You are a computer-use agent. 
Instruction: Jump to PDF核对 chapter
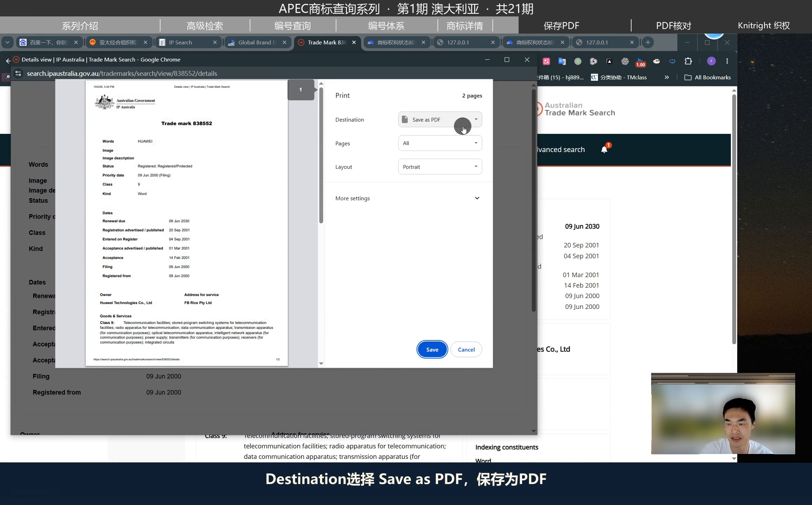point(674,26)
